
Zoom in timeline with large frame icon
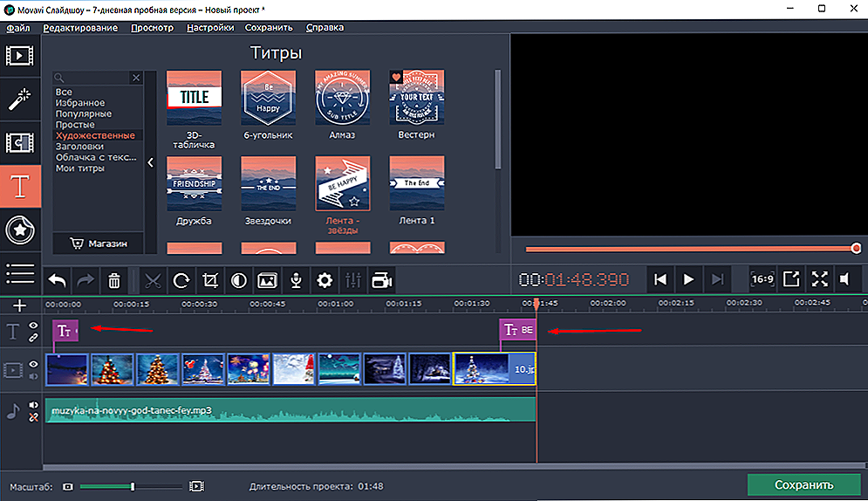tap(196, 487)
